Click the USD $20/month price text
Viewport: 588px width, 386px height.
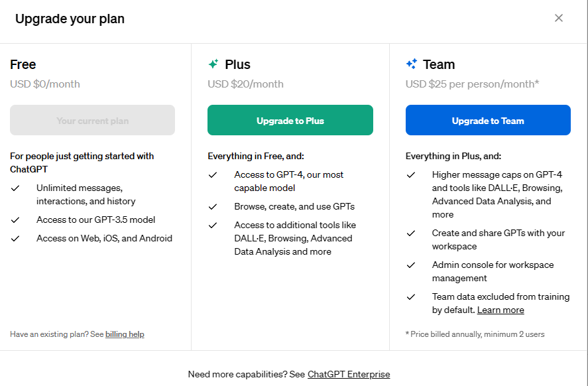pyautogui.click(x=245, y=84)
